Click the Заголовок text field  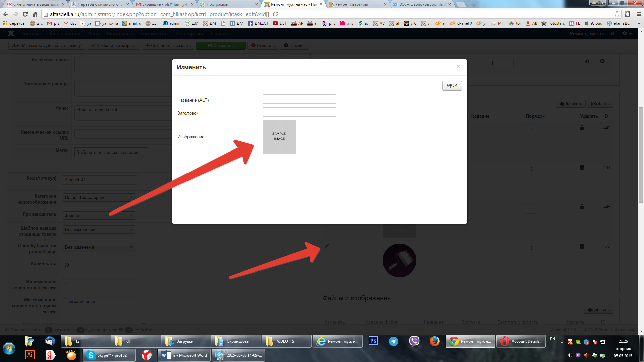tap(299, 112)
